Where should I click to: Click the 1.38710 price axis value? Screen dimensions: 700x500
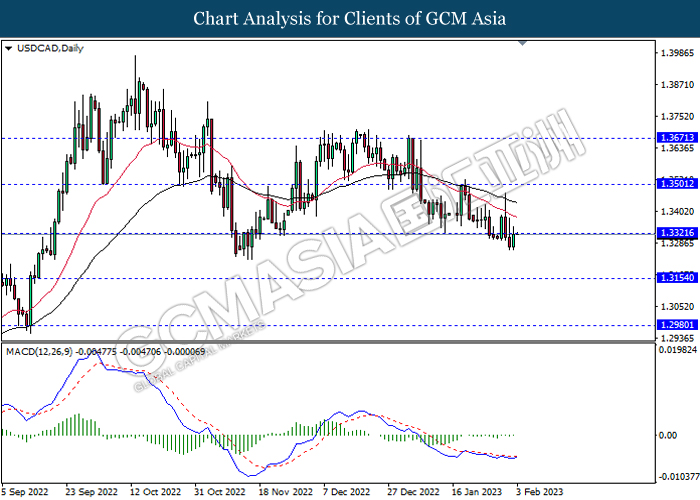(x=677, y=84)
